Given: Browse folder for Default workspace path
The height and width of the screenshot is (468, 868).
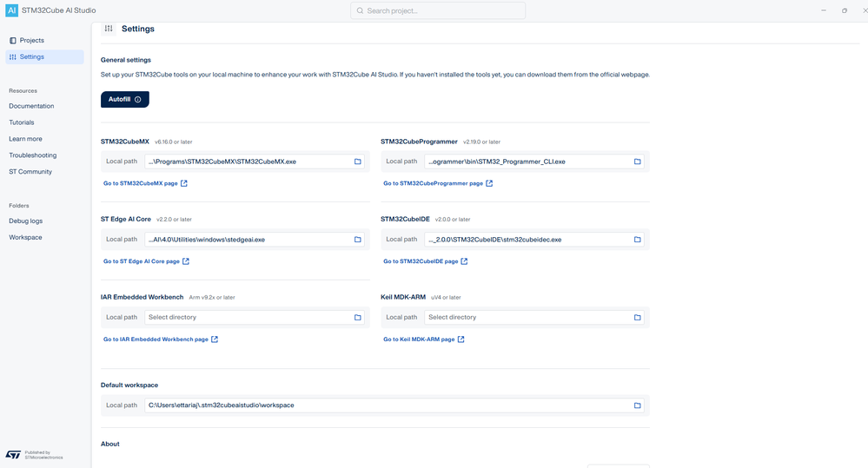Looking at the screenshot, I should [637, 405].
